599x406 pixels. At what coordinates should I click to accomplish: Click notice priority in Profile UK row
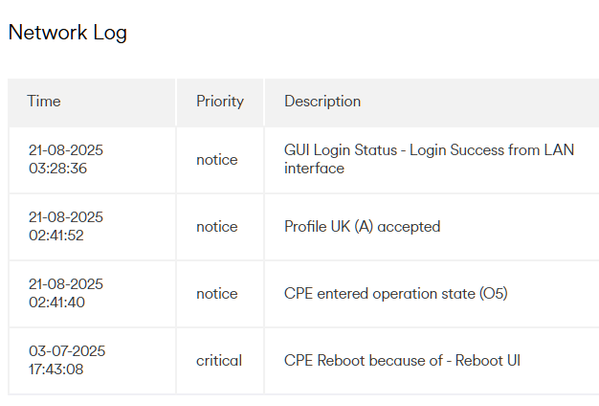[217, 226]
